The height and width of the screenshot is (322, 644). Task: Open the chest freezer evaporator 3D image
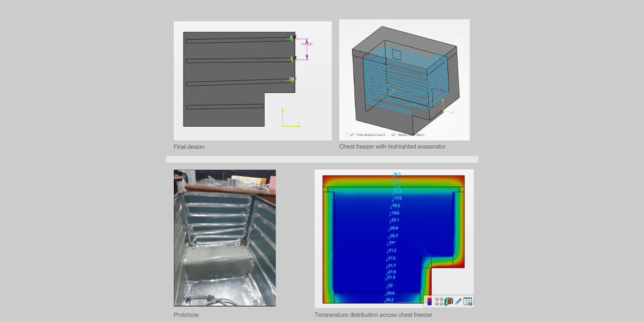click(x=404, y=80)
